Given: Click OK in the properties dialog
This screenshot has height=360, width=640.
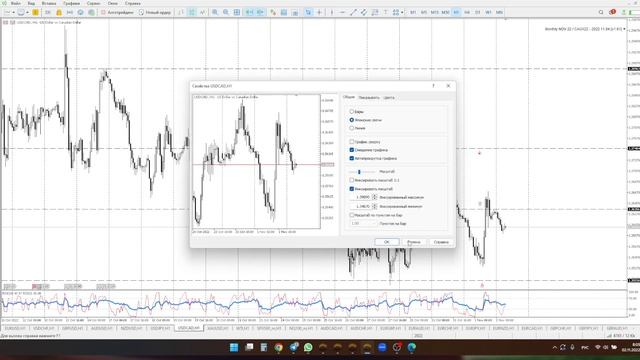Looking at the screenshot, I should point(387,242).
